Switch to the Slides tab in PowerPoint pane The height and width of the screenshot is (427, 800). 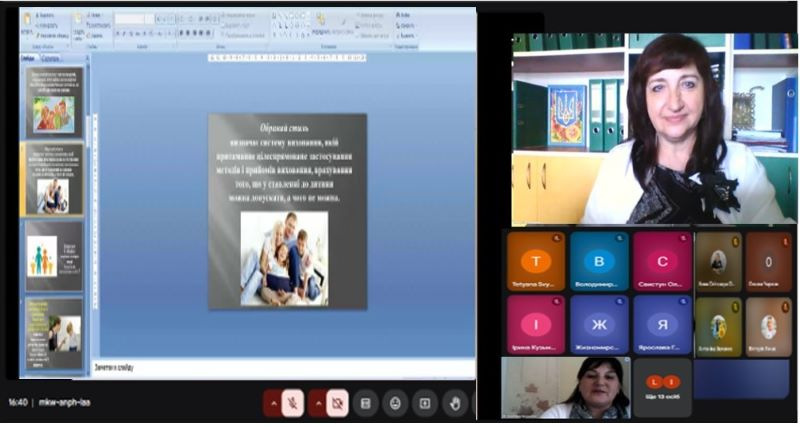[x=28, y=58]
